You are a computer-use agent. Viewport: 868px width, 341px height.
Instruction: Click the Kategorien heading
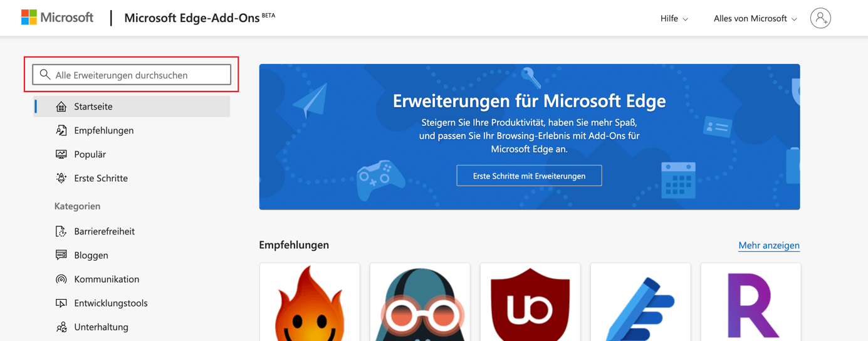(x=77, y=206)
